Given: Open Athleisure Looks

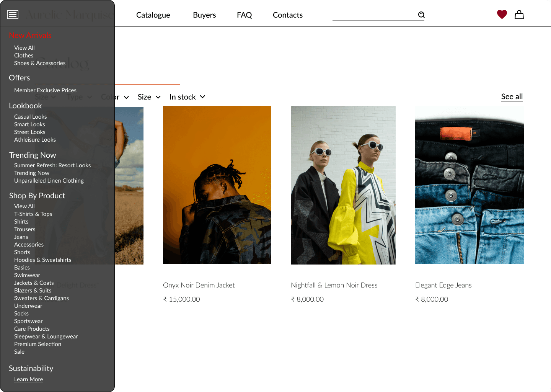Looking at the screenshot, I should [x=35, y=140].
